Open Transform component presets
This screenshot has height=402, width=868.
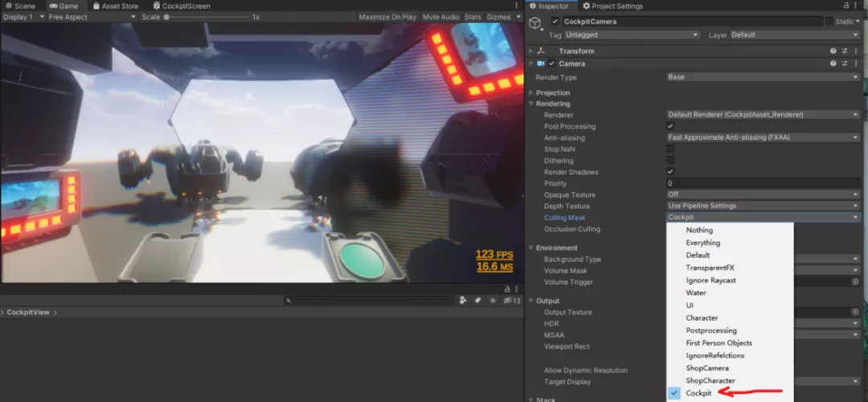845,51
